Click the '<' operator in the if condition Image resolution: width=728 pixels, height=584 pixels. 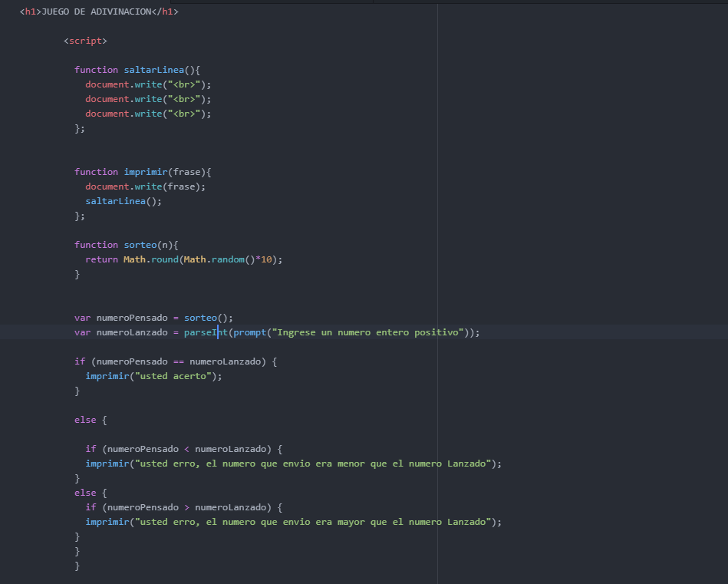186,449
